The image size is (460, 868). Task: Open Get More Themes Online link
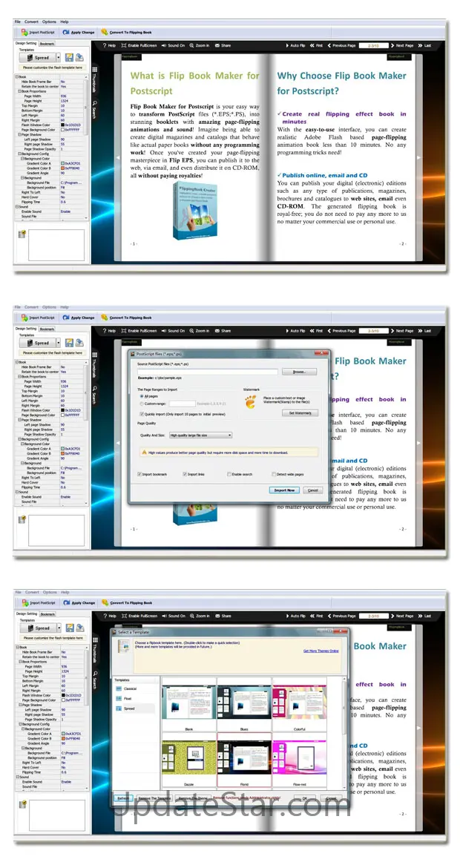click(321, 651)
